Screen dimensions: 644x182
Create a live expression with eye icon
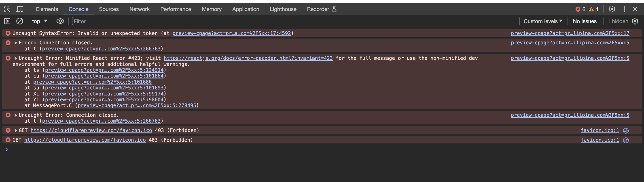point(60,21)
